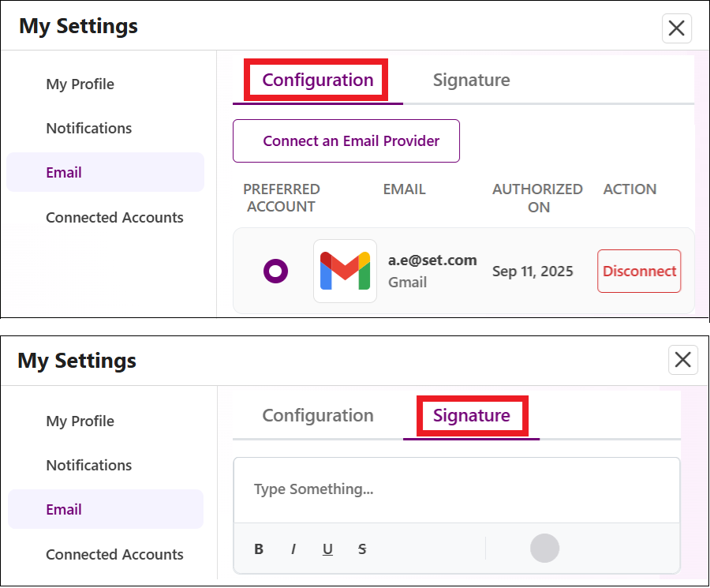The image size is (710, 588).
Task: Select the preferred account radio button
Action: [x=275, y=271]
